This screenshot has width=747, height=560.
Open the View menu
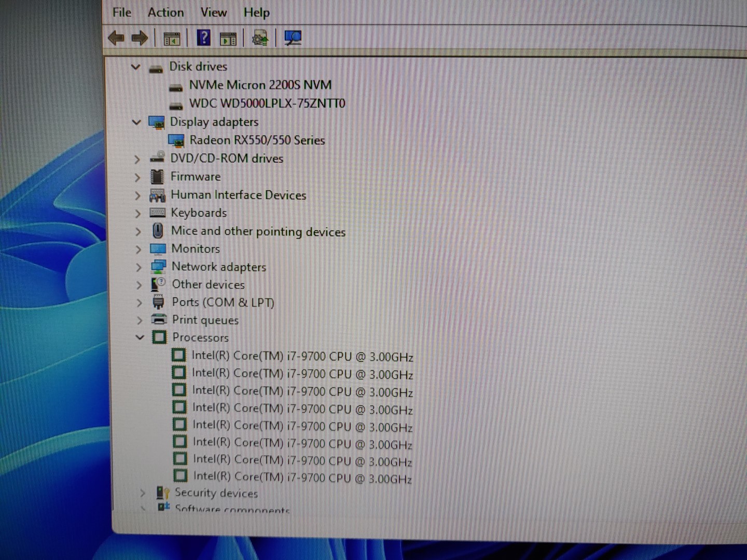click(x=214, y=12)
